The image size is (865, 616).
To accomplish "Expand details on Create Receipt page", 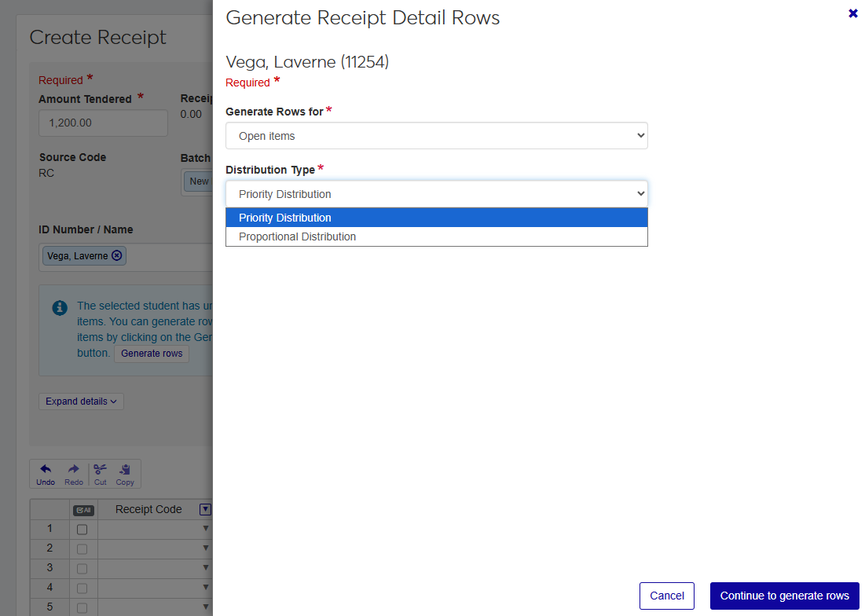I will [x=81, y=401].
